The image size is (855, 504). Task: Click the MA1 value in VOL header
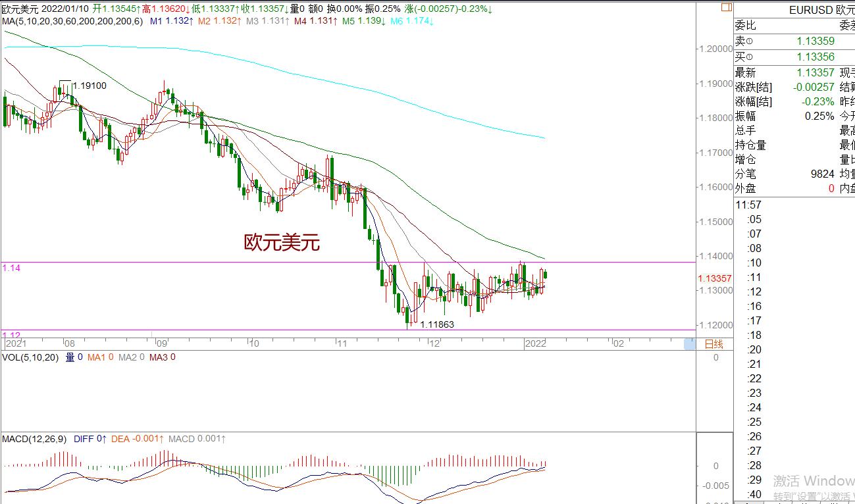pos(101,357)
